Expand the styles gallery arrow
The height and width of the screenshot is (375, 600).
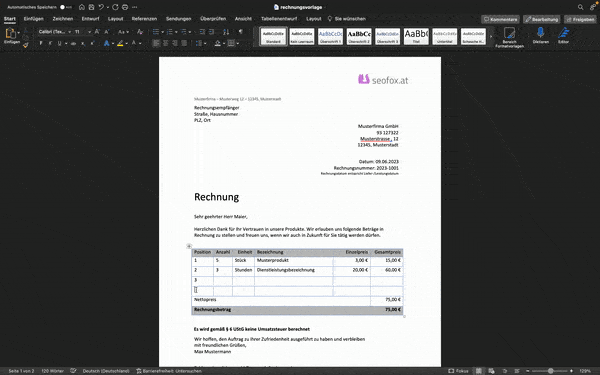491,37
